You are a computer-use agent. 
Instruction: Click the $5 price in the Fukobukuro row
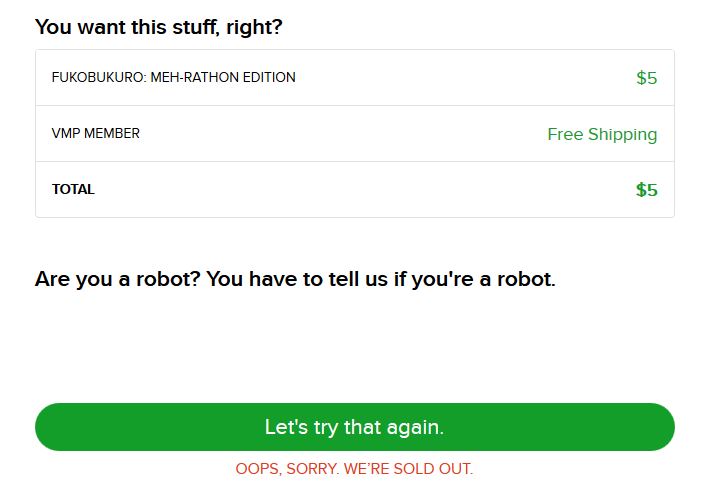pyautogui.click(x=646, y=78)
